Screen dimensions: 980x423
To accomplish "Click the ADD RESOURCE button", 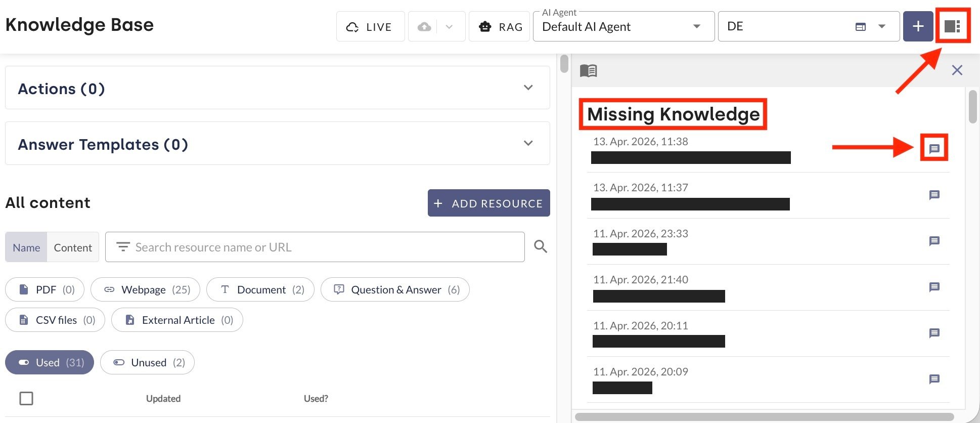I will tap(488, 203).
